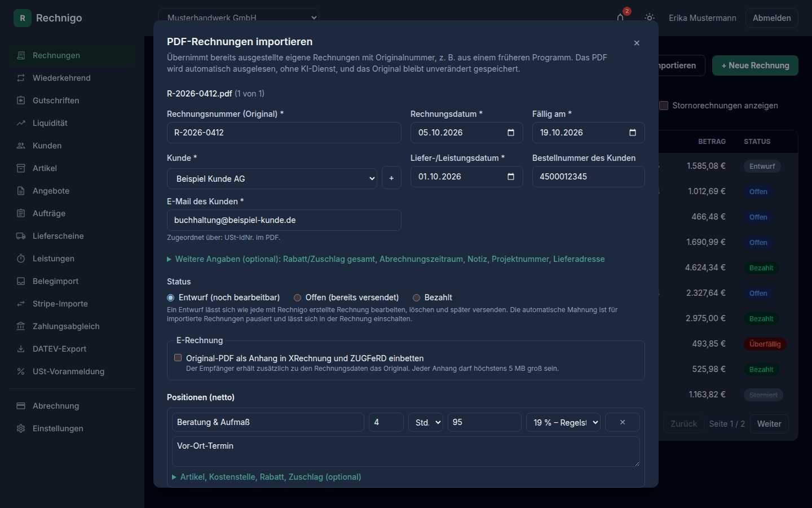Enable embedding Original-PDF in XRechnung and ZUGFeRD
This screenshot has width=812, height=508.
[x=178, y=358]
